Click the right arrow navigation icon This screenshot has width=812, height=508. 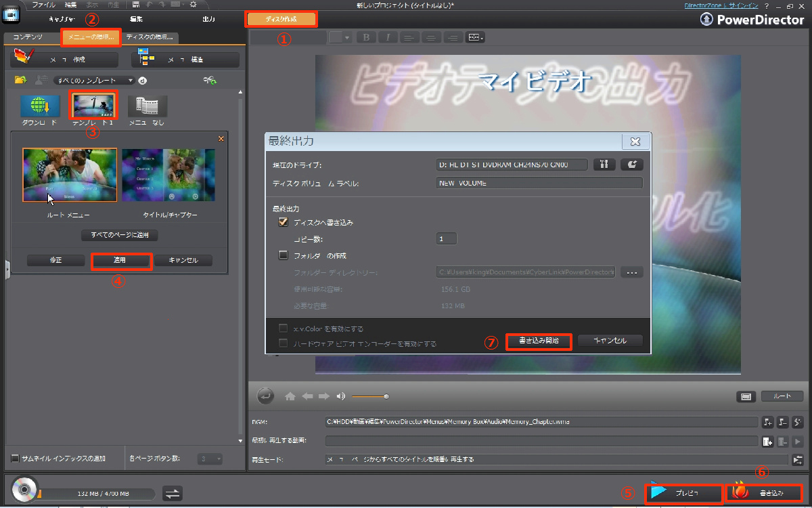tap(323, 396)
